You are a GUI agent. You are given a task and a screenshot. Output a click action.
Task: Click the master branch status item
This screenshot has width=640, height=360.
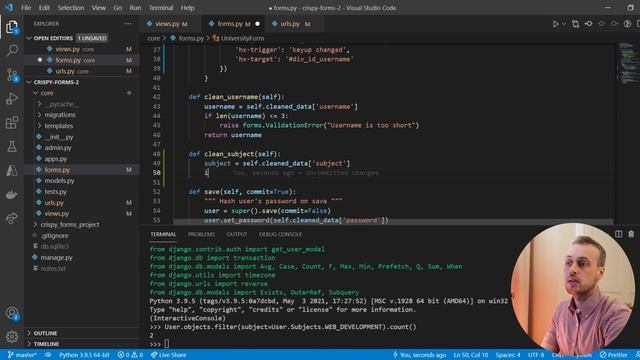click(x=22, y=355)
